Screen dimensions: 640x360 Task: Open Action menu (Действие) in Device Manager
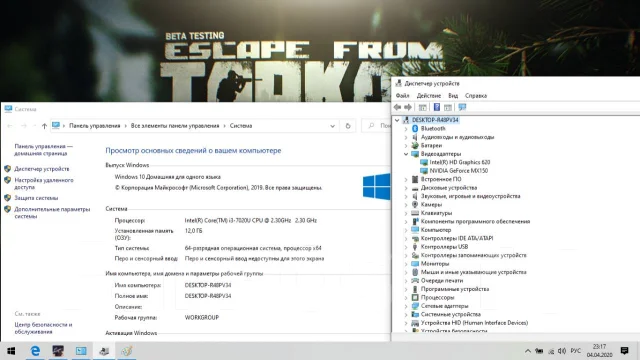tap(429, 96)
